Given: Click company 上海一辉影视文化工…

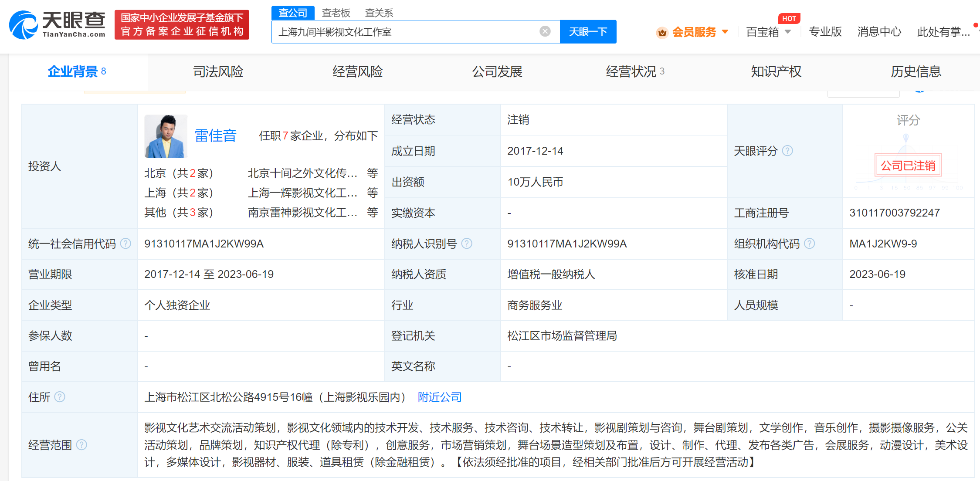Looking at the screenshot, I should click(303, 193).
